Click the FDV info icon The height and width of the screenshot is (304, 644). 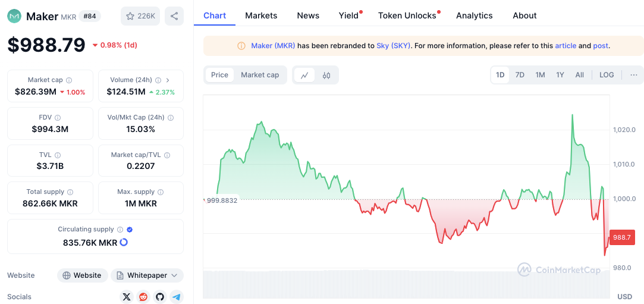tap(58, 117)
